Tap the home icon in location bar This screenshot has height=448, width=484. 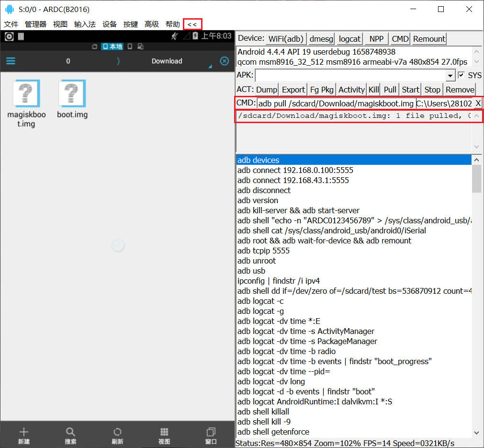[x=95, y=46]
